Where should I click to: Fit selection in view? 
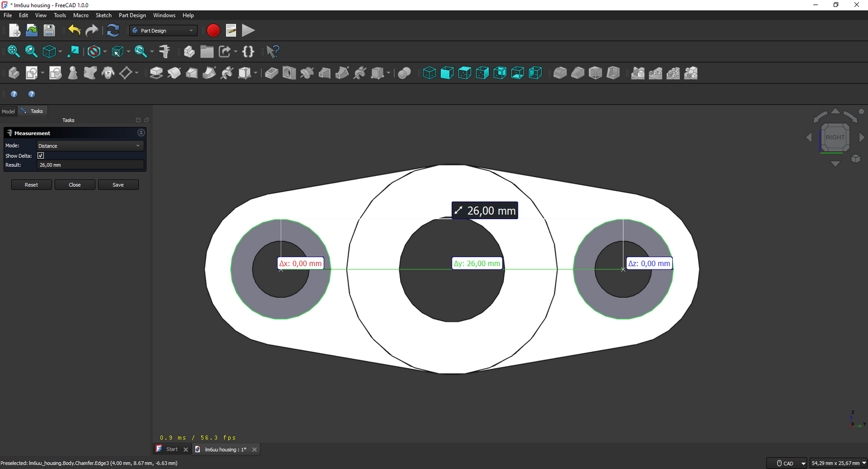pos(31,52)
